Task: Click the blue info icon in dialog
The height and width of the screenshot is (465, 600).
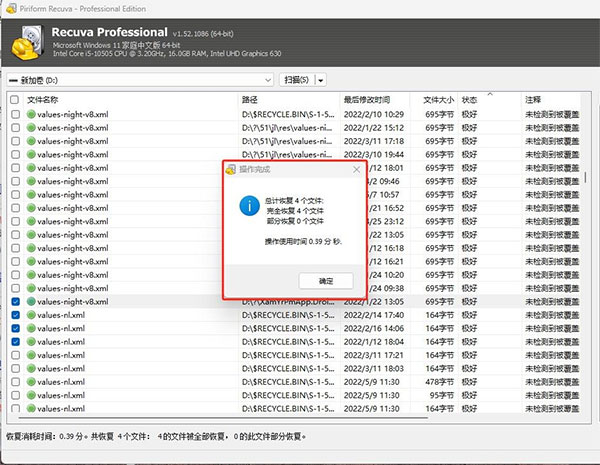Action: click(x=249, y=206)
